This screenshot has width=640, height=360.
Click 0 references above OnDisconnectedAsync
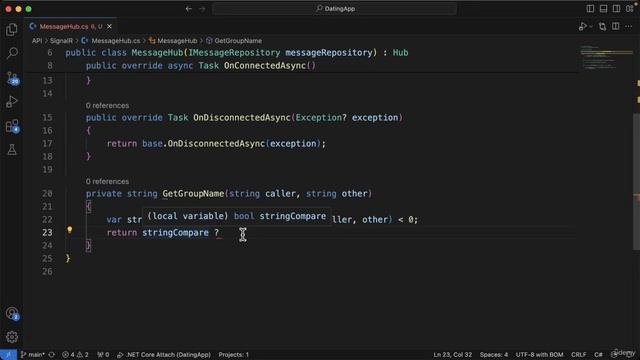(107, 106)
